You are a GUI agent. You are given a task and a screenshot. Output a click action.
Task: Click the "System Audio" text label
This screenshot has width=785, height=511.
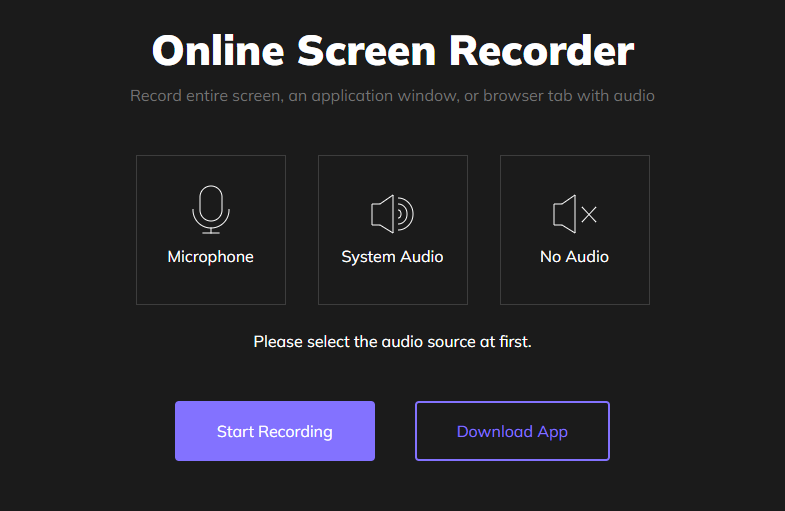click(392, 257)
